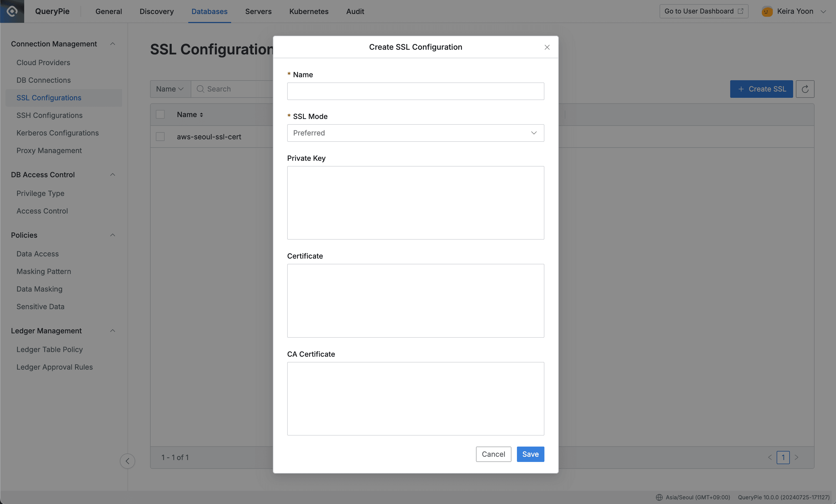Collapse the sidebar using the circular arrow button
The image size is (836, 504).
[x=127, y=461]
